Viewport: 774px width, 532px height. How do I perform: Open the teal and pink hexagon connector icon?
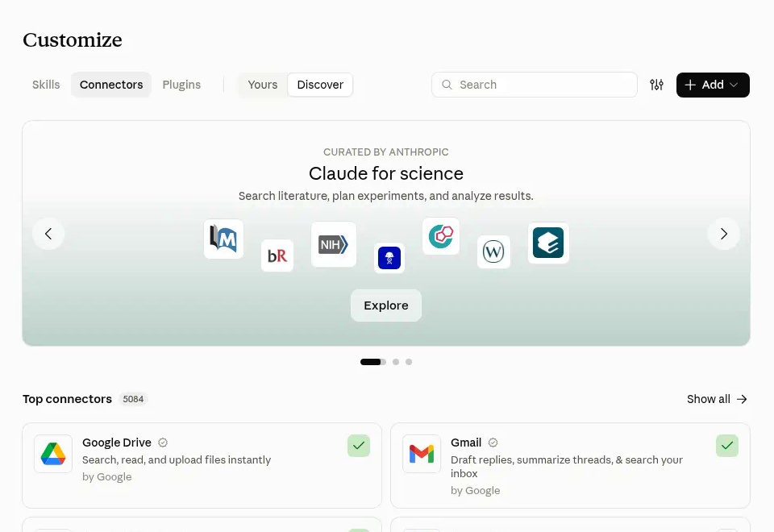pos(441,236)
